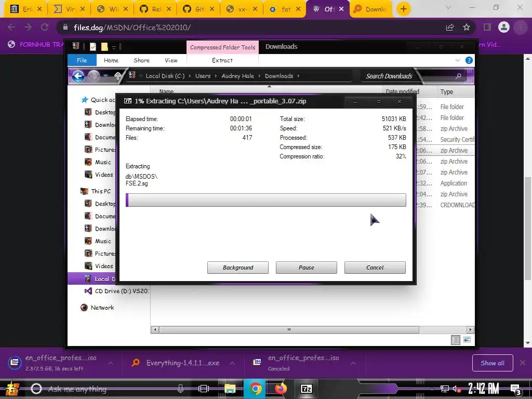Click the search magnifier icon in Explorer

[458, 76]
